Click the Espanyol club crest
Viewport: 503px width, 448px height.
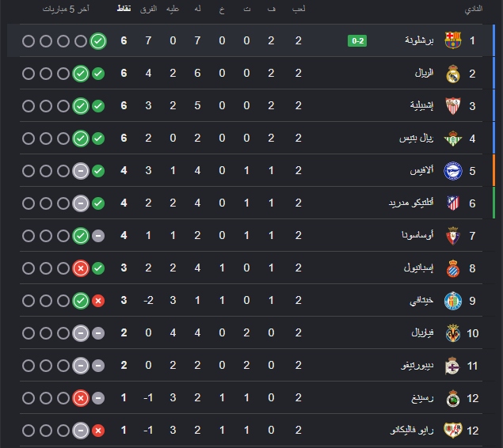click(452, 268)
